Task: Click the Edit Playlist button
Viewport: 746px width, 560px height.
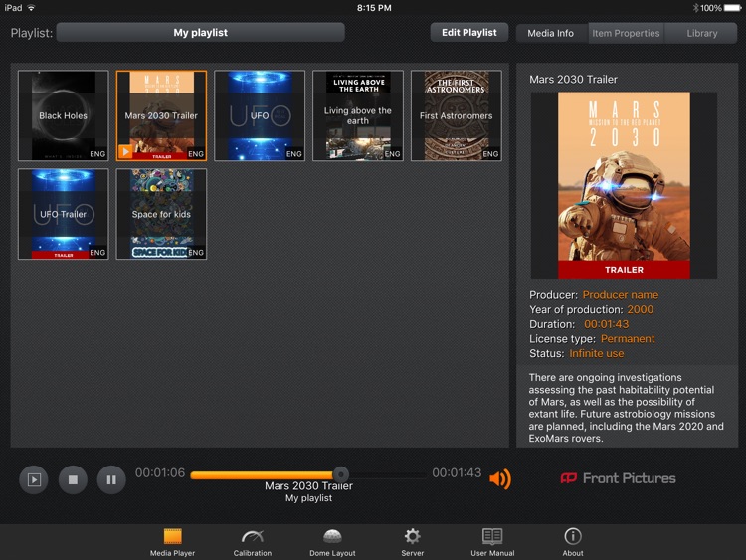Action: 469,33
